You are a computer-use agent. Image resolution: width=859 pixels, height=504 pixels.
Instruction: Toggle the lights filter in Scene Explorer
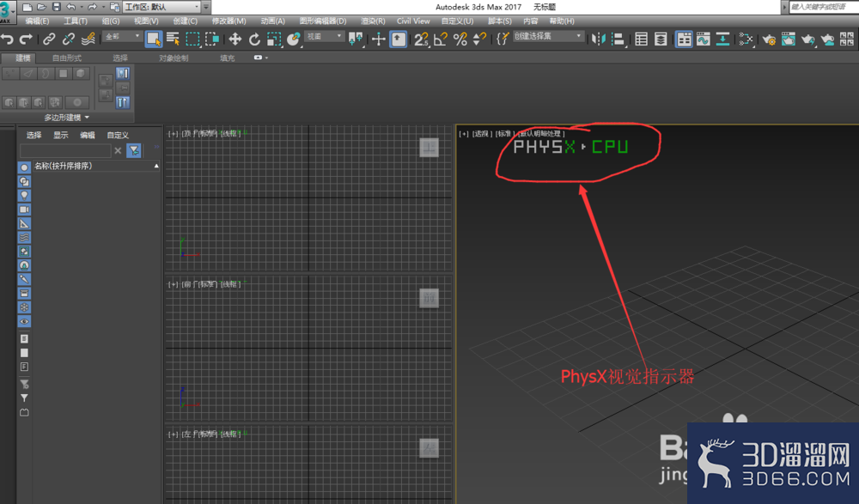24,195
